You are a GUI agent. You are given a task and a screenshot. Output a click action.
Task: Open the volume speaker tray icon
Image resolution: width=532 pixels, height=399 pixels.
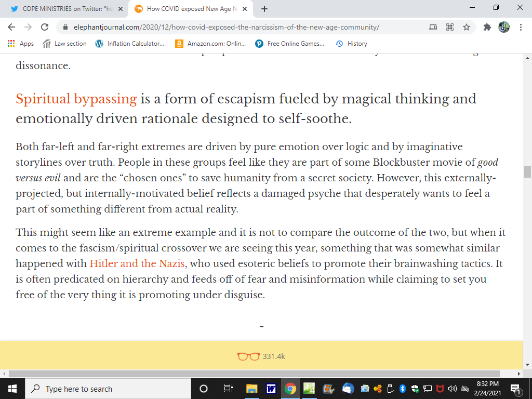click(x=453, y=389)
